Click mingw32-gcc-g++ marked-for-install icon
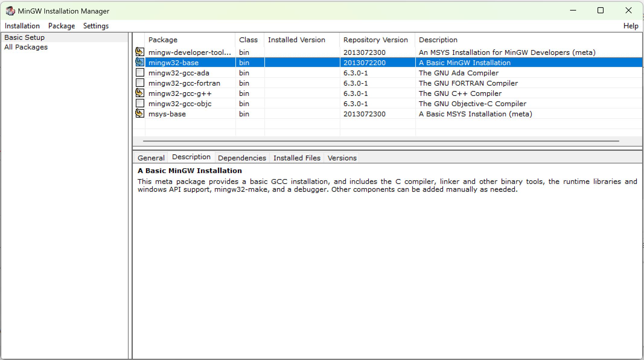644x360 pixels. pos(139,93)
